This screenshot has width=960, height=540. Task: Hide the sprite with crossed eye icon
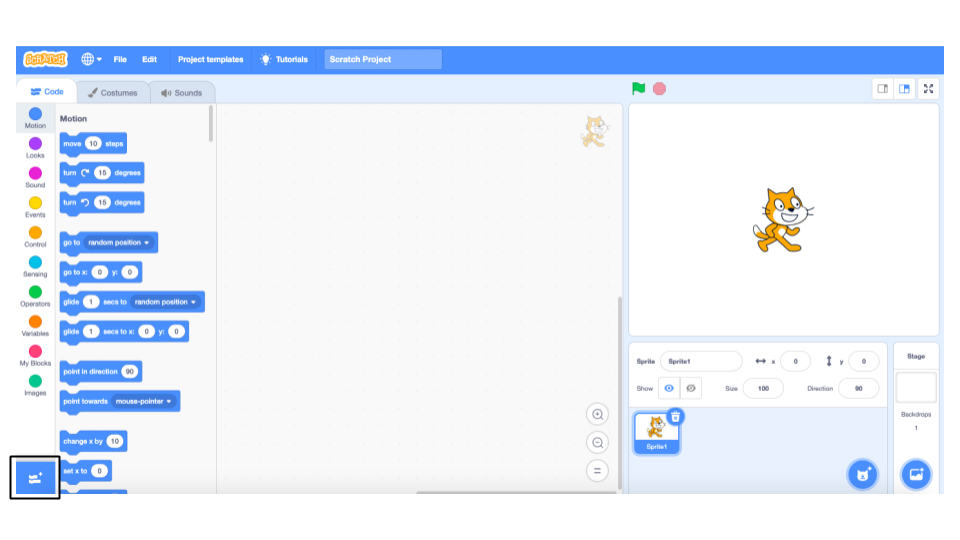click(691, 388)
